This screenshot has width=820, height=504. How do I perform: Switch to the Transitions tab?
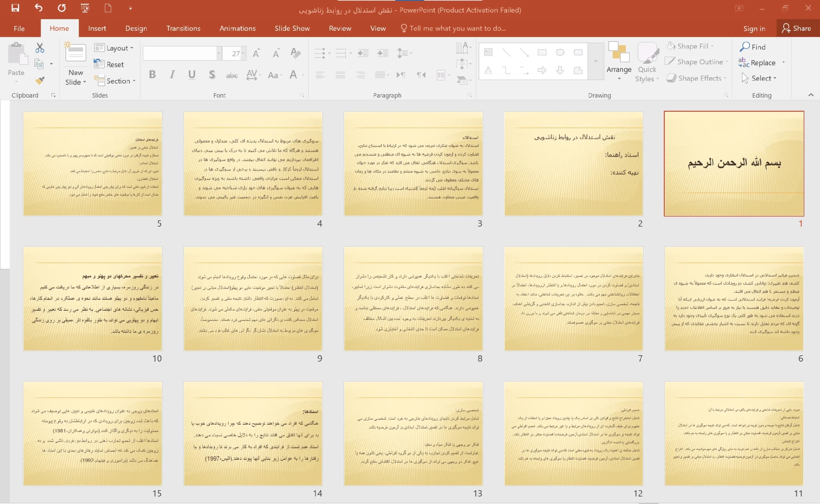tap(184, 28)
